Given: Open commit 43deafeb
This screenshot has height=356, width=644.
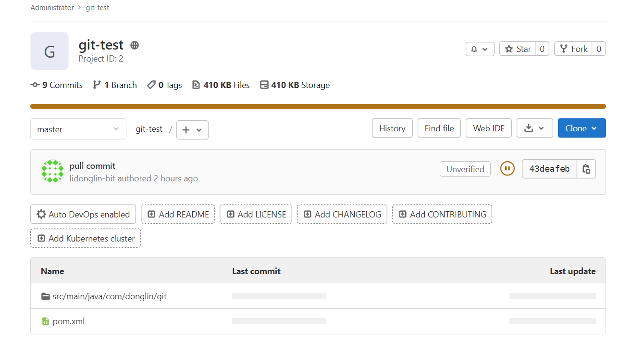Looking at the screenshot, I should tap(549, 169).
